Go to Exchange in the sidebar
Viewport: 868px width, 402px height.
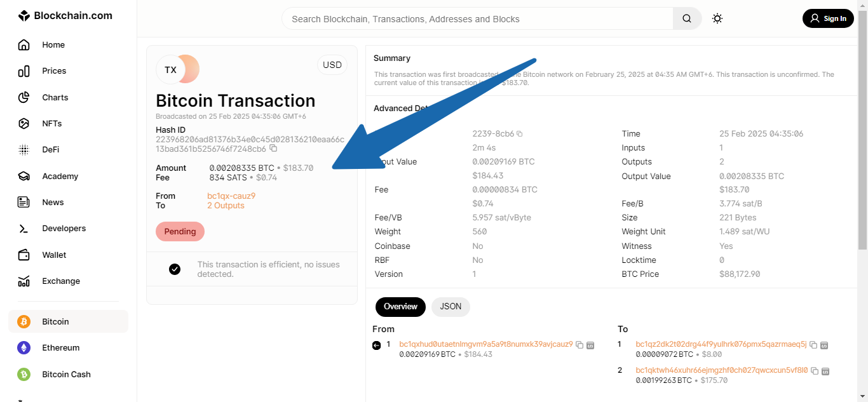coord(61,281)
